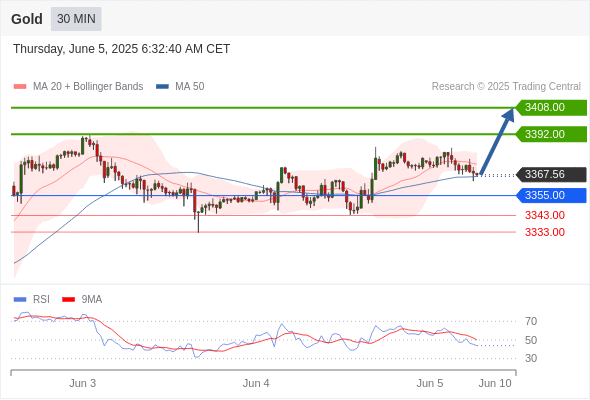The image size is (590, 400).
Task: Click the pink MA 20 legend swatch
Action: pyautogui.click(x=20, y=87)
